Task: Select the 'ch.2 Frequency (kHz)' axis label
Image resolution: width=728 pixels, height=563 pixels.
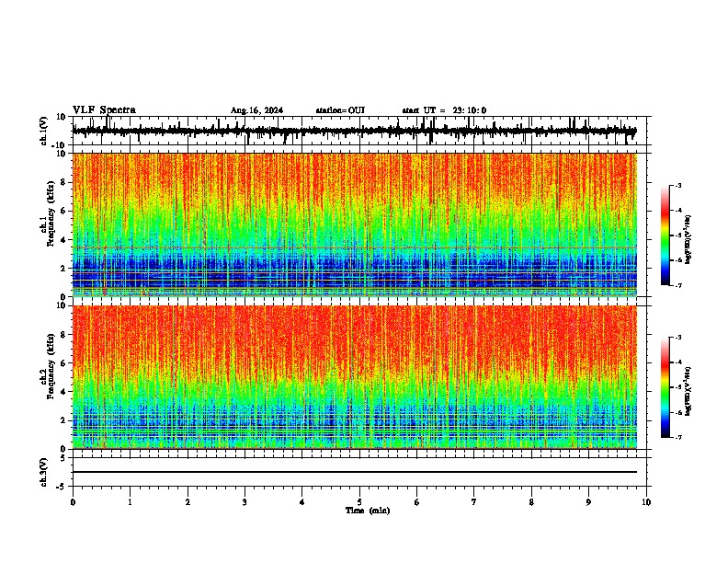Action: (x=49, y=366)
